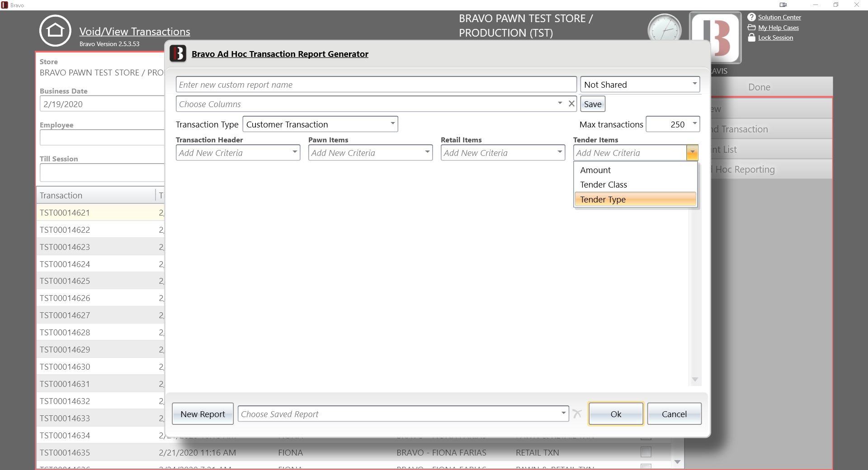Open the system tray icon in the title bar

[x=783, y=5]
